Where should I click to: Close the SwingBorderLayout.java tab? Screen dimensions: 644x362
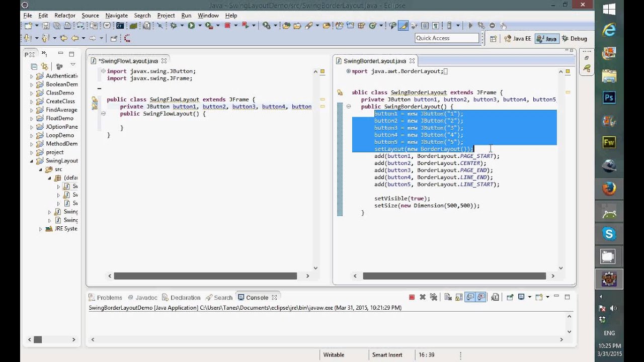pos(412,61)
